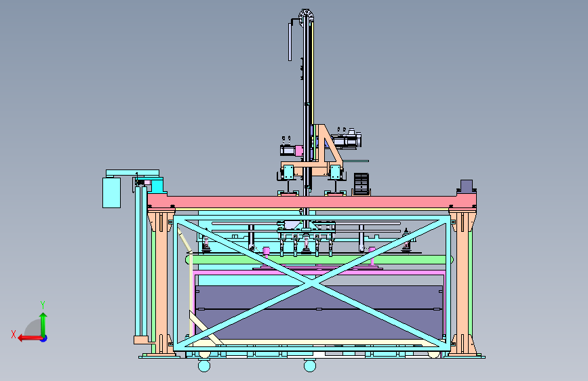Select the right orange support column
The image size is (588, 381).
tap(463, 283)
